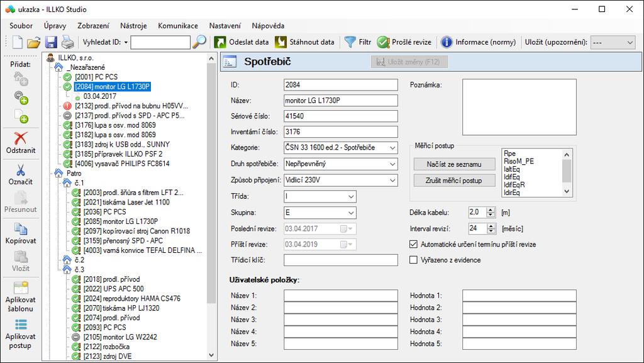Click Odeslat data toolbar button
This screenshot has width=644, height=363.
tap(241, 42)
